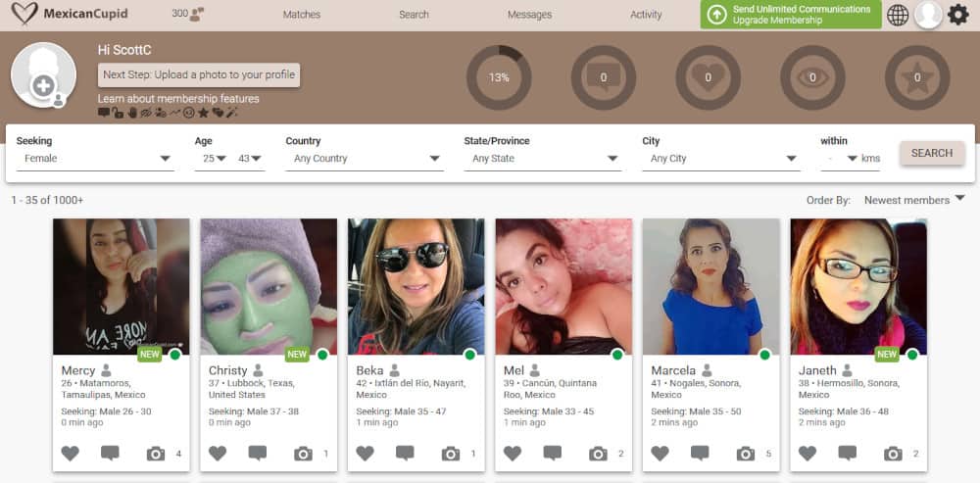
Task: Open Beka's profile photo thumbnail
Action: (x=416, y=287)
